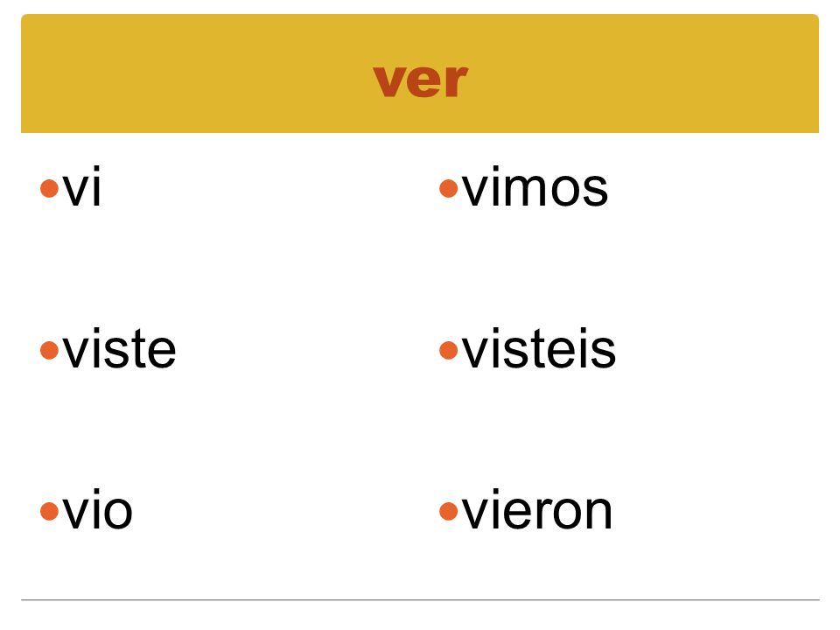Click the orange bullet before 'vi'
This screenshot has height=630, width=840.
(x=49, y=189)
